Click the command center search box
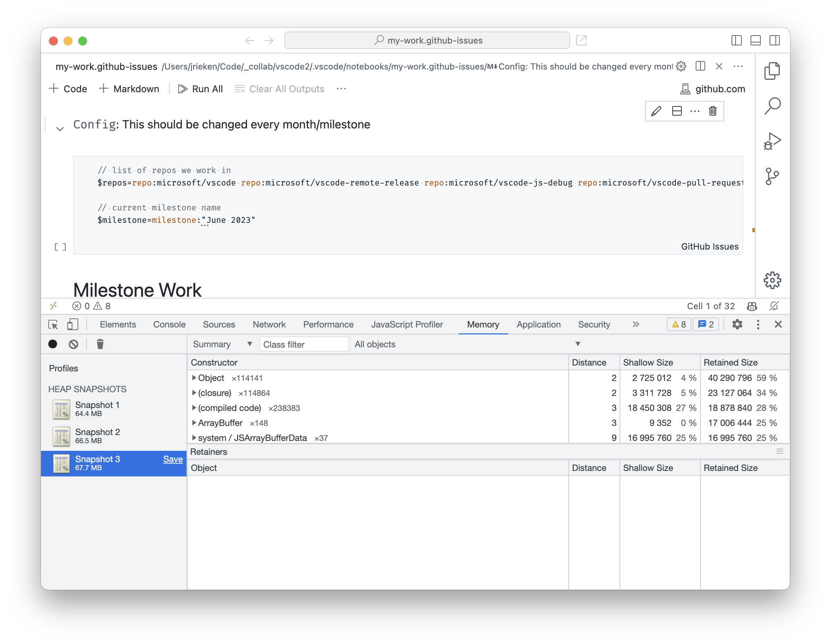This screenshot has width=831, height=644. coord(427,40)
